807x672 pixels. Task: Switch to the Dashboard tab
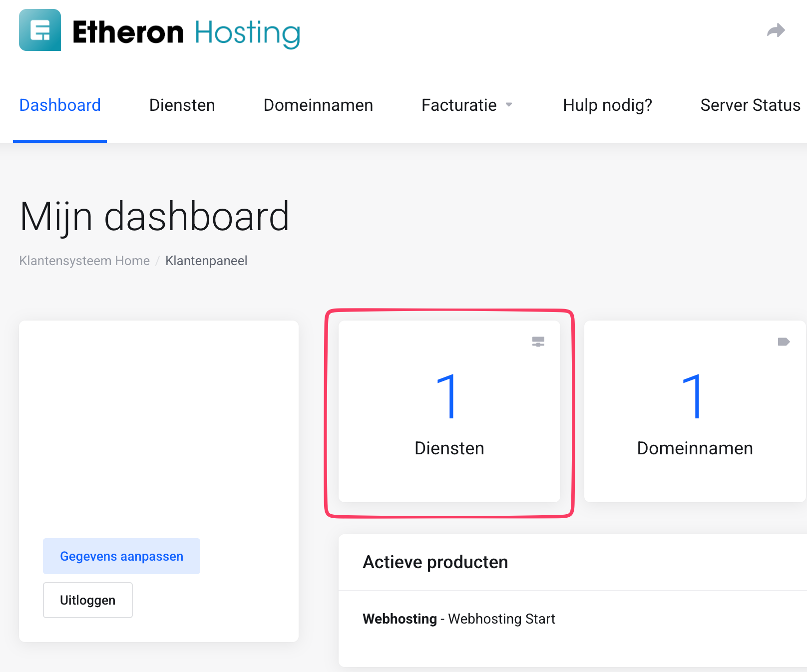tap(60, 105)
